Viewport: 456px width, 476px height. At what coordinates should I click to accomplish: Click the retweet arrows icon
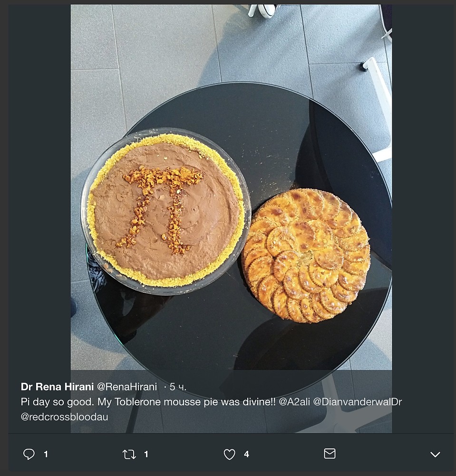point(129,455)
